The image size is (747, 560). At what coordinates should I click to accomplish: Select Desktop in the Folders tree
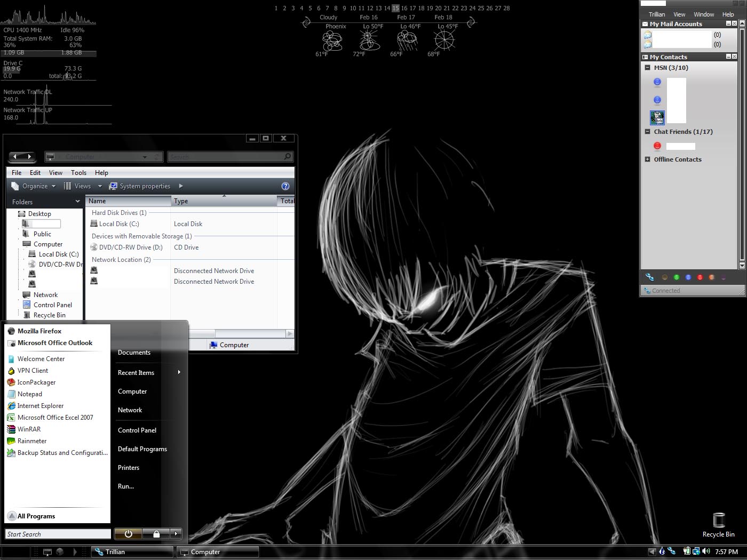(x=39, y=214)
